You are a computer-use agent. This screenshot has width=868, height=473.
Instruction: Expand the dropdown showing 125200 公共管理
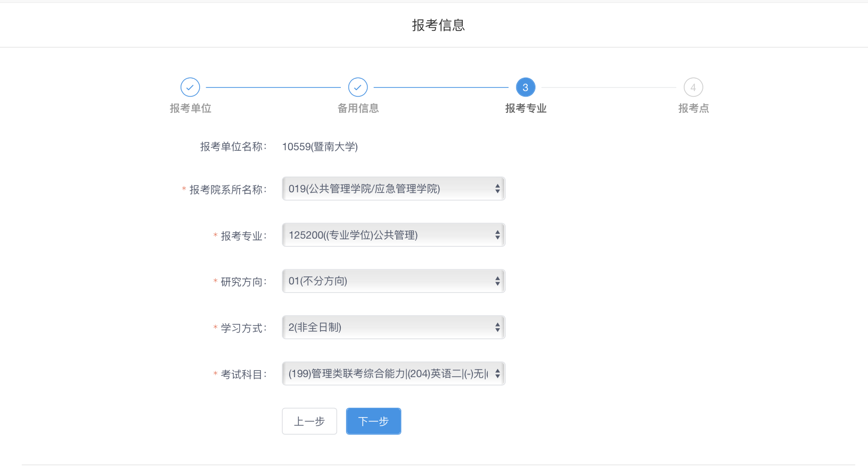(x=394, y=235)
